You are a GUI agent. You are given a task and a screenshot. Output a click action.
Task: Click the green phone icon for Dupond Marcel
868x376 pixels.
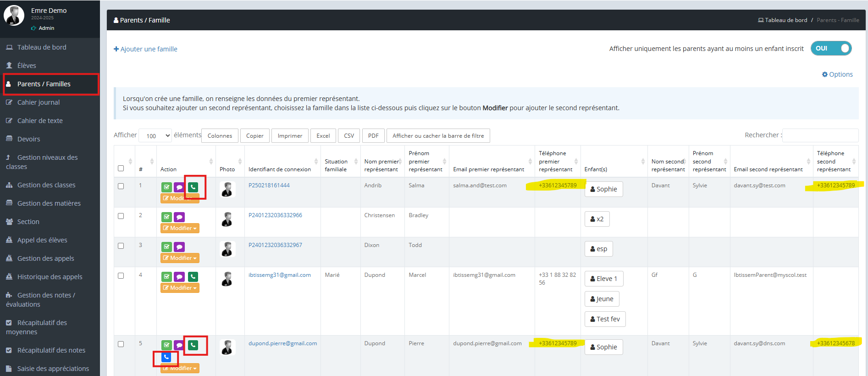[x=193, y=276]
